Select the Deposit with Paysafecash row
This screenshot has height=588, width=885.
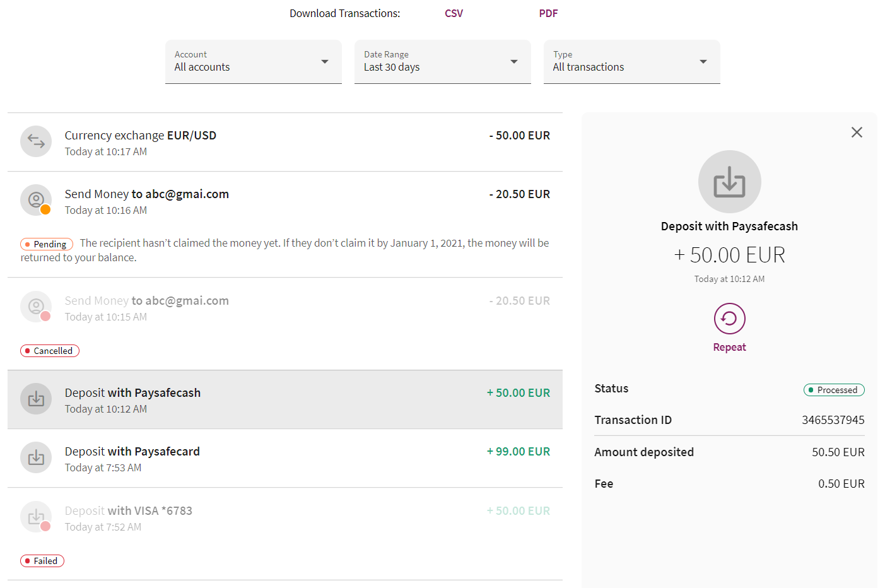tap(285, 399)
